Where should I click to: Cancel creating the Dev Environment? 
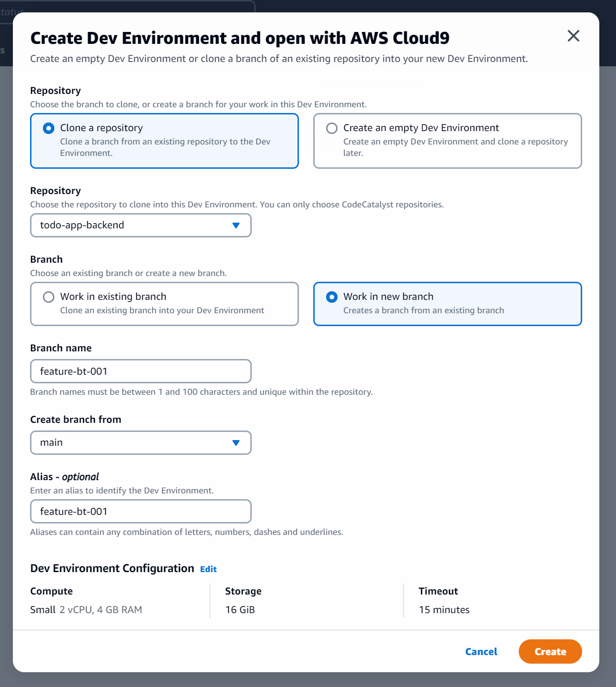tap(481, 651)
